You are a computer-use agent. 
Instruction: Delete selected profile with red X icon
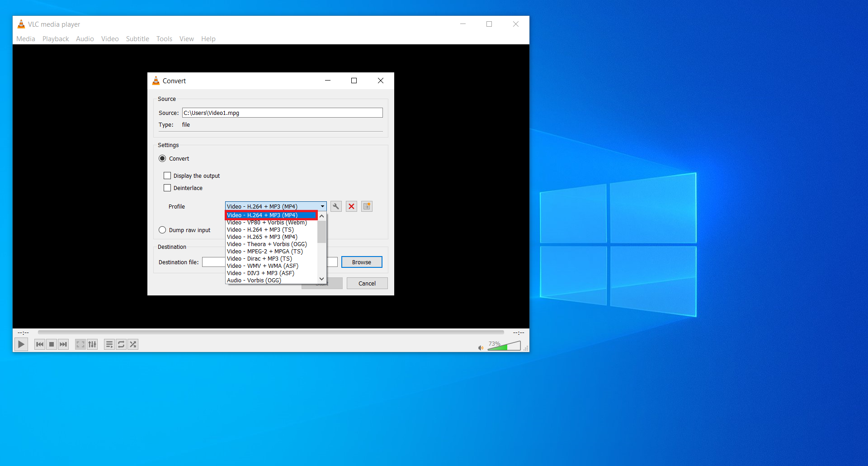coord(351,206)
